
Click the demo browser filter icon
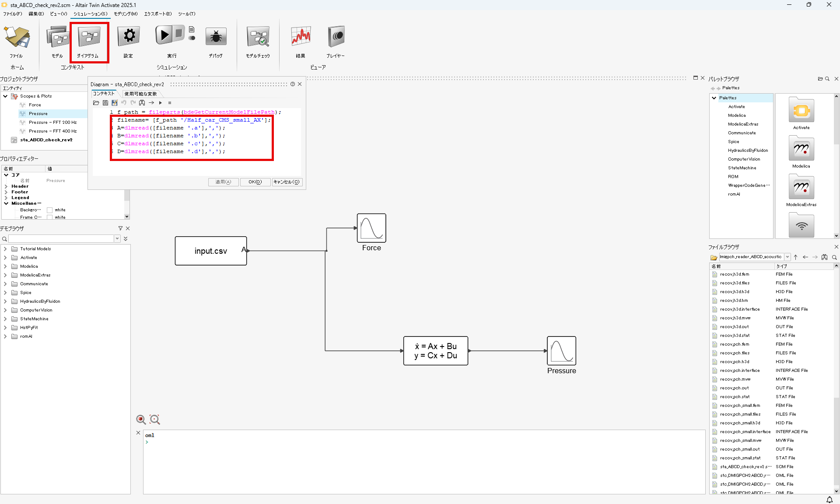(120, 228)
